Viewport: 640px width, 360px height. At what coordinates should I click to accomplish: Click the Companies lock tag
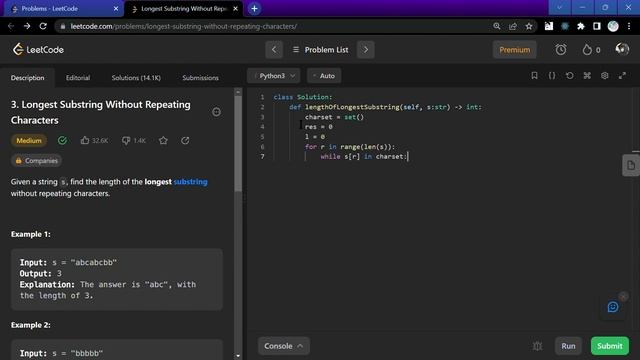click(x=36, y=160)
